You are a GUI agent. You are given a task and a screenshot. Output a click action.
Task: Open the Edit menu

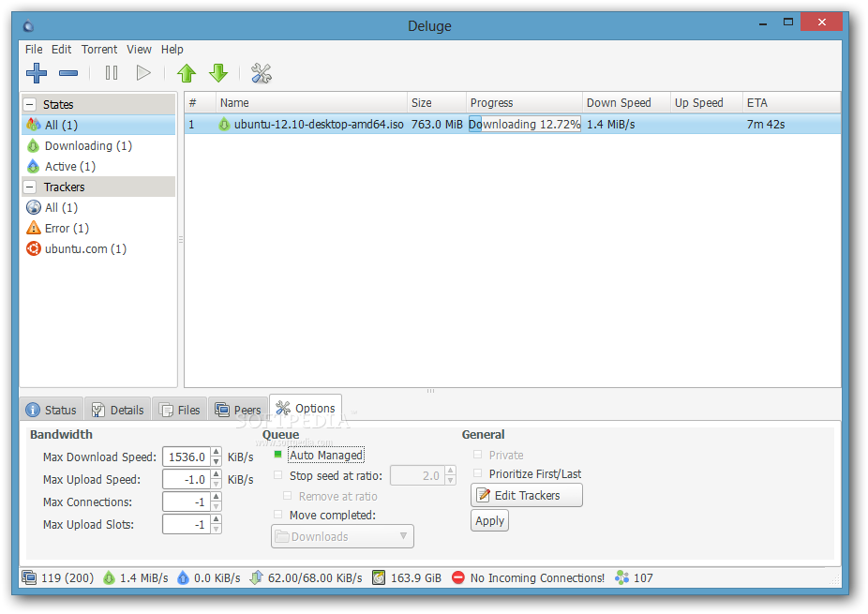click(x=62, y=50)
